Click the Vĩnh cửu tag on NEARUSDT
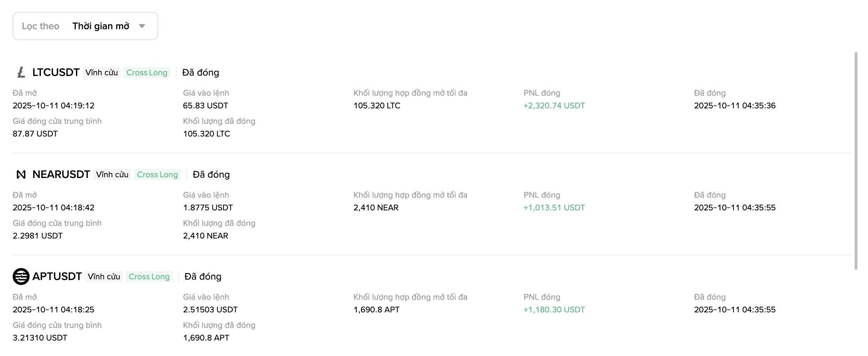Viewport: 868px width, 356px height. 112,174
